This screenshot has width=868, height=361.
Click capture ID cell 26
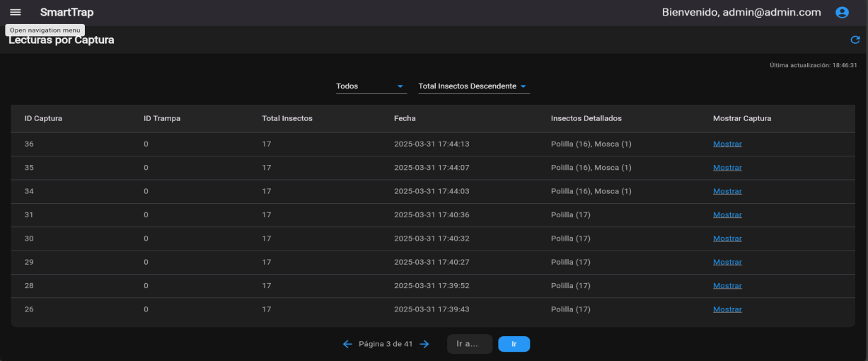click(29, 309)
